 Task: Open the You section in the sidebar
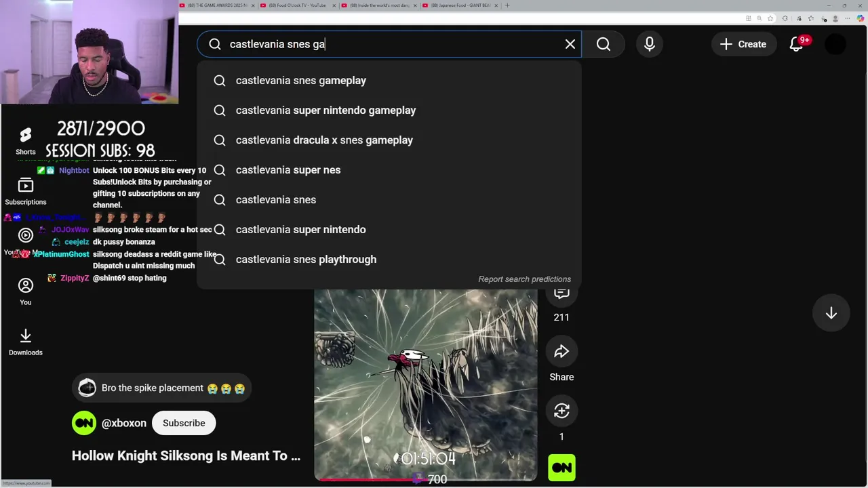(x=26, y=291)
